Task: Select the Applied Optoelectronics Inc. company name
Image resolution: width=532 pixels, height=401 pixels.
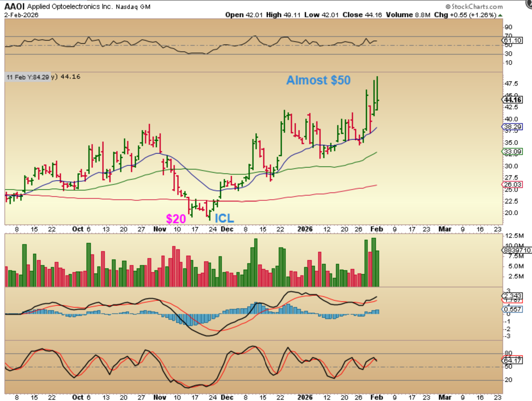Action: coord(70,6)
